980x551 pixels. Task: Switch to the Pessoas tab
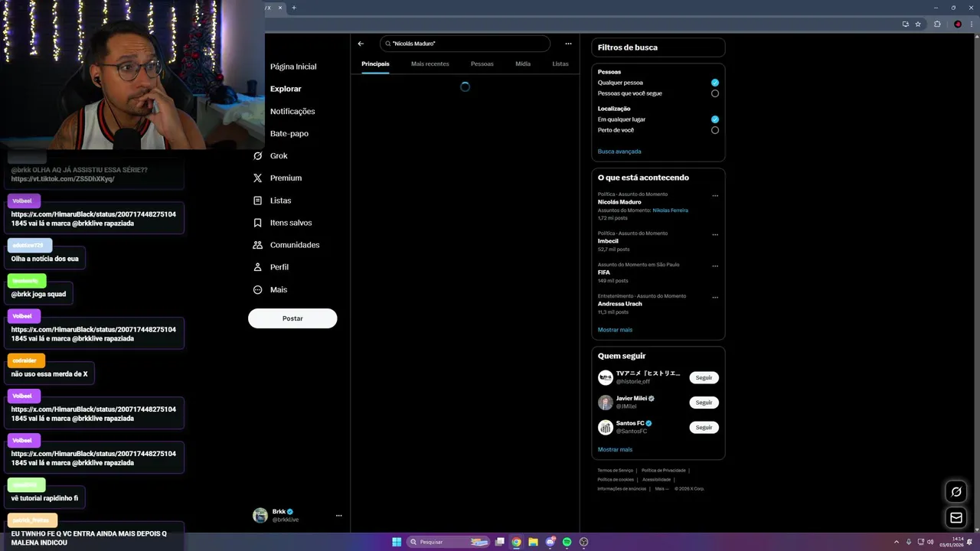pyautogui.click(x=482, y=64)
